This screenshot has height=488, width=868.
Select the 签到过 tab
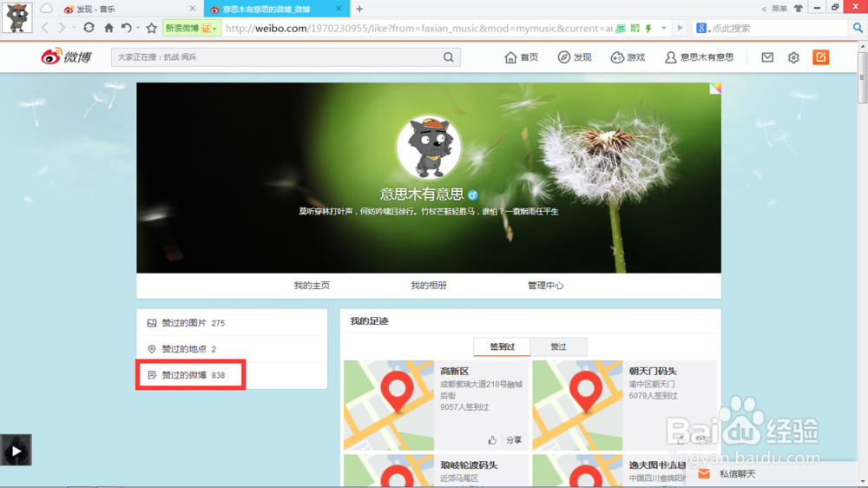(x=502, y=346)
